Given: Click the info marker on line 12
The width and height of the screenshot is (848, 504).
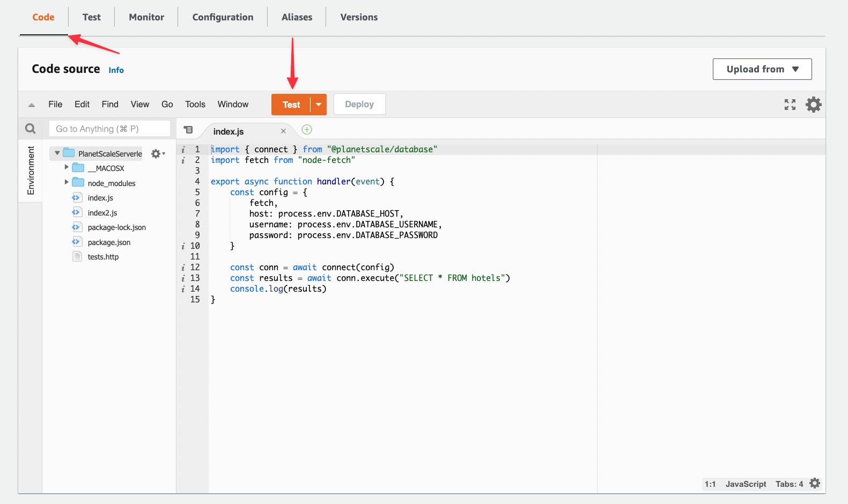Looking at the screenshot, I should coord(183,268).
